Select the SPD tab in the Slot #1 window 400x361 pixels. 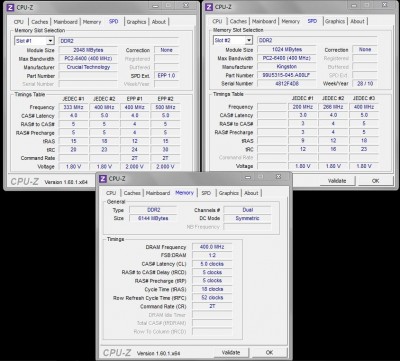click(113, 21)
